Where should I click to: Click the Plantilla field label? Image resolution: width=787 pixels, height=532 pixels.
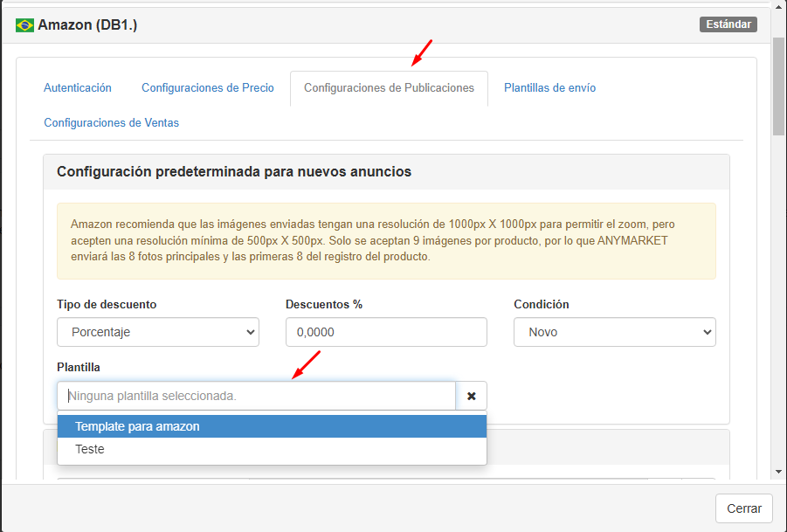[79, 368]
